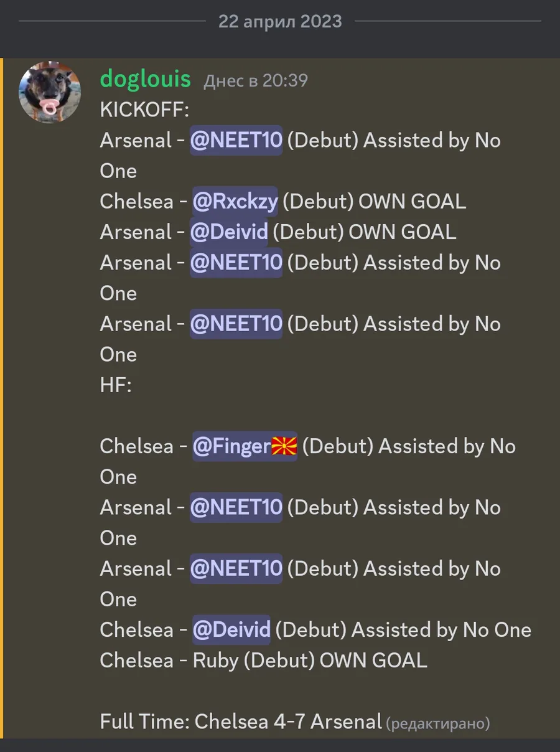Open doglouis's dog avatar picture

click(50, 92)
